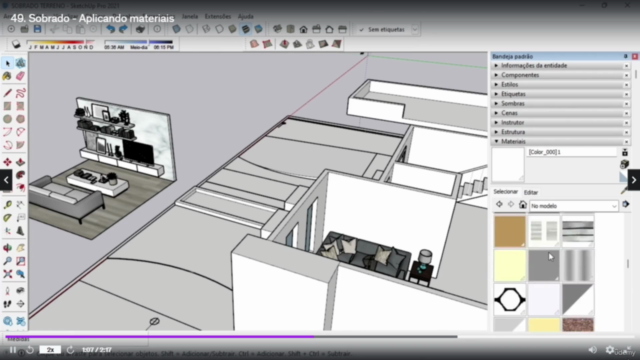Expand the Instrutor panel

coord(560,122)
